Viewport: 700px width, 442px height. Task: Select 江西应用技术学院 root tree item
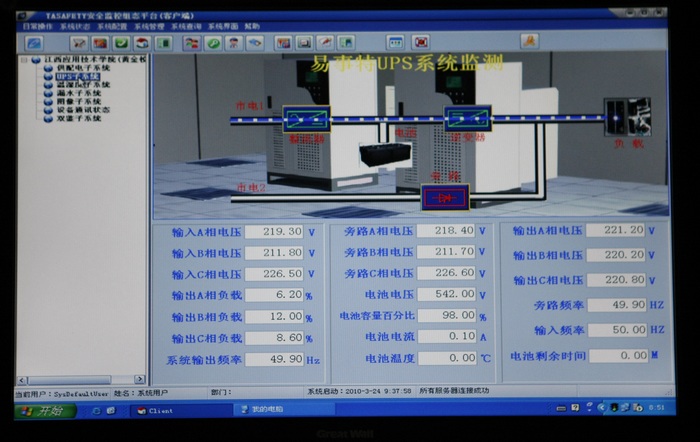point(95,59)
